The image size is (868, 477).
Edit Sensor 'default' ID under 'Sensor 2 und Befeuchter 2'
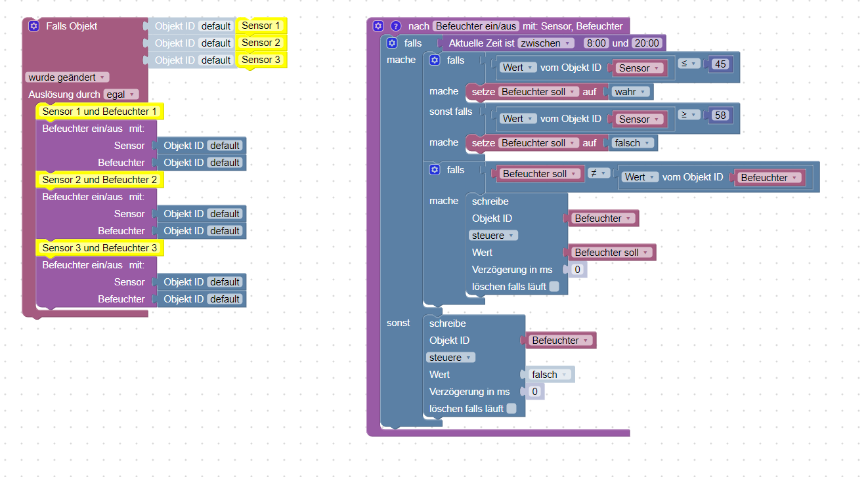(x=225, y=214)
